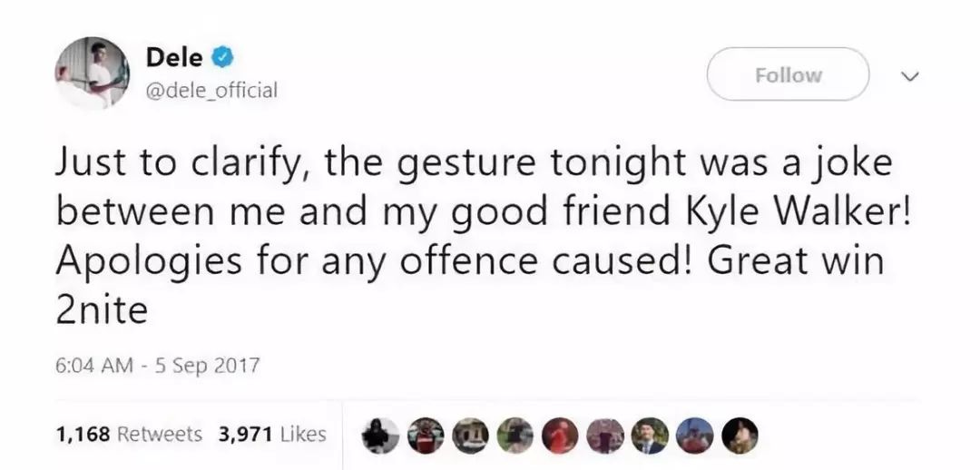Click the liker avatar with blue sky background

click(694, 436)
